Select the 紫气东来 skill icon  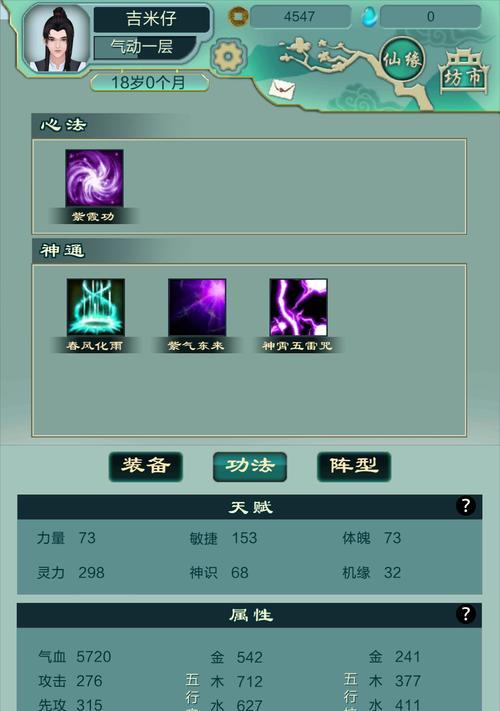click(197, 307)
